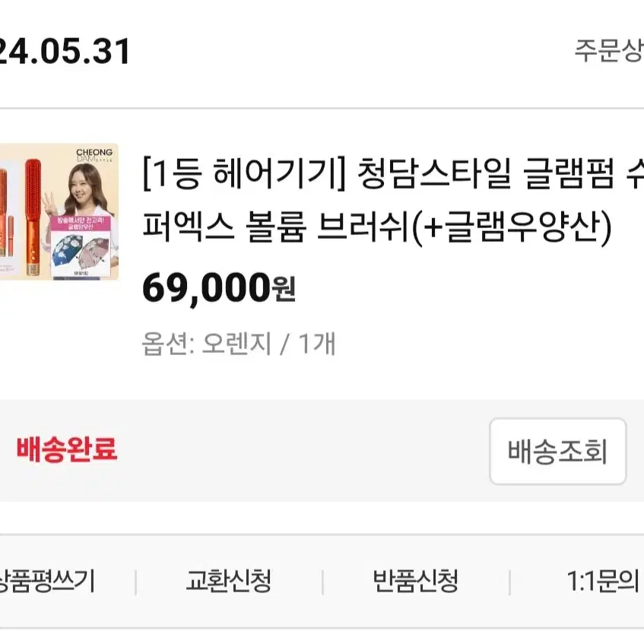This screenshot has height=644, width=644.
Task: Write a review via 상품평쓰기
Action: 47,581
